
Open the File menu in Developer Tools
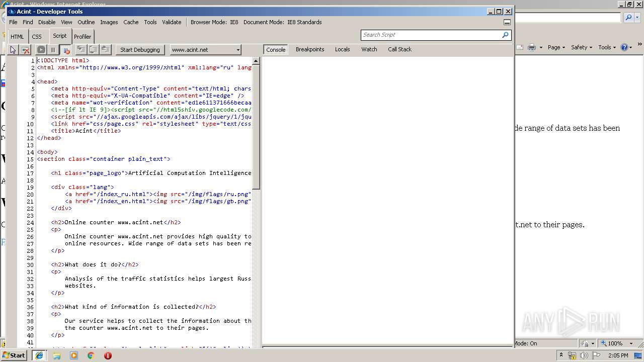click(x=13, y=22)
